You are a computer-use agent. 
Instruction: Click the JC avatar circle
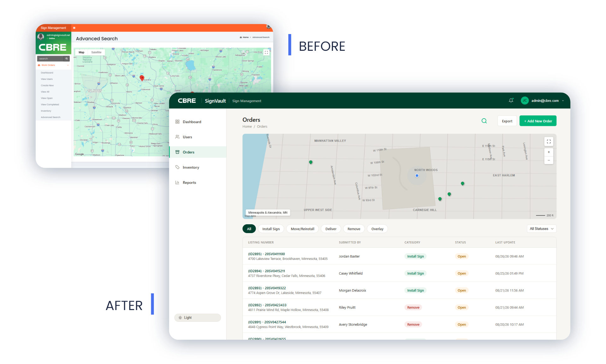[x=525, y=101]
